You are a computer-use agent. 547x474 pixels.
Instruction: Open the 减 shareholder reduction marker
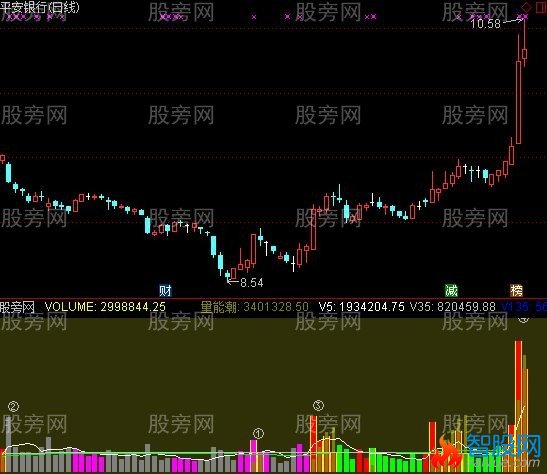[451, 290]
